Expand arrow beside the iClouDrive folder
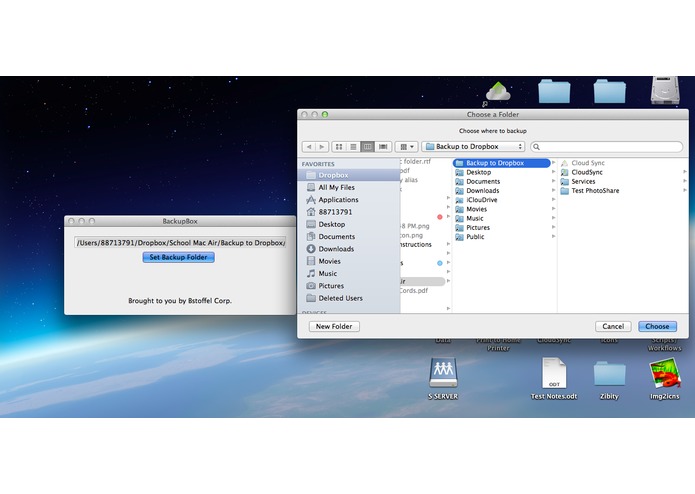Viewport: 695px width, 494px height. (554, 199)
